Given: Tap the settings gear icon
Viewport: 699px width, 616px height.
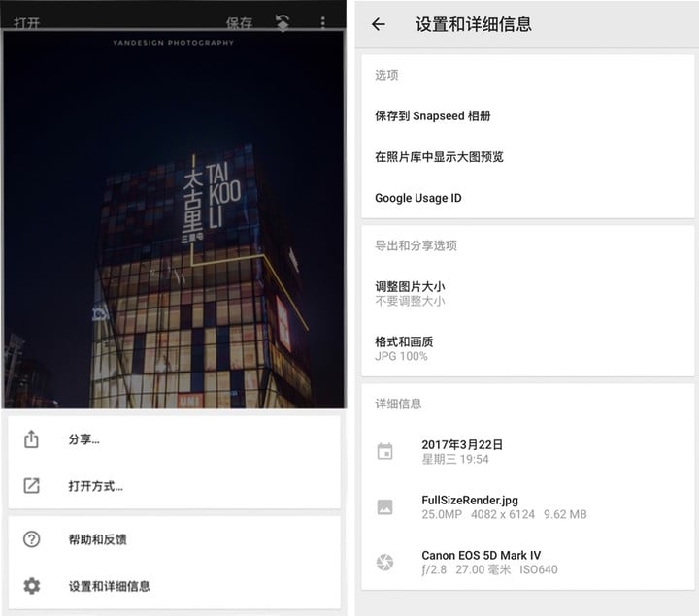Looking at the screenshot, I should point(31,586).
